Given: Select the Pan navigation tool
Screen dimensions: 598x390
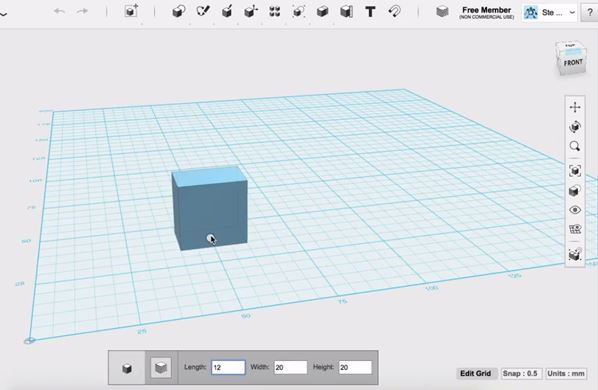Looking at the screenshot, I should [575, 107].
